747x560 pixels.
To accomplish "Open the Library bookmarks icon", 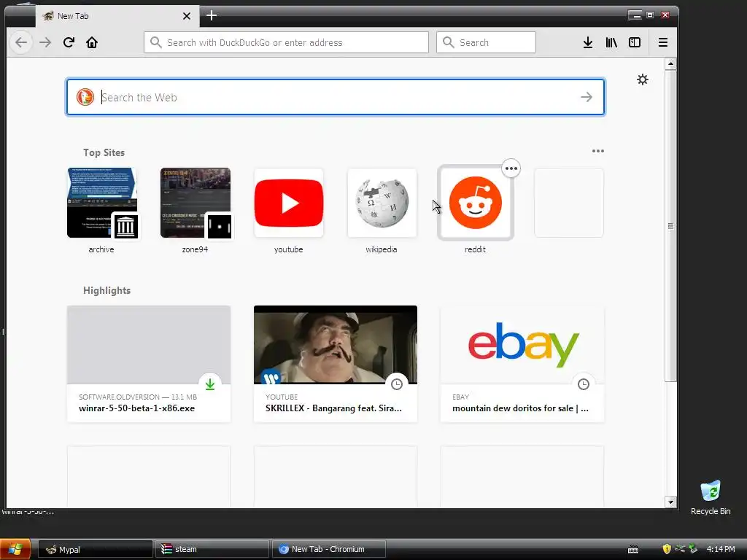I will (611, 42).
